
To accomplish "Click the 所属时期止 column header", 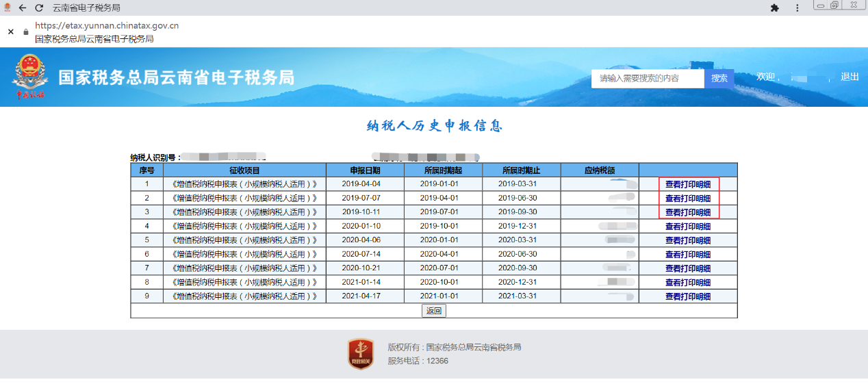I will [x=521, y=170].
